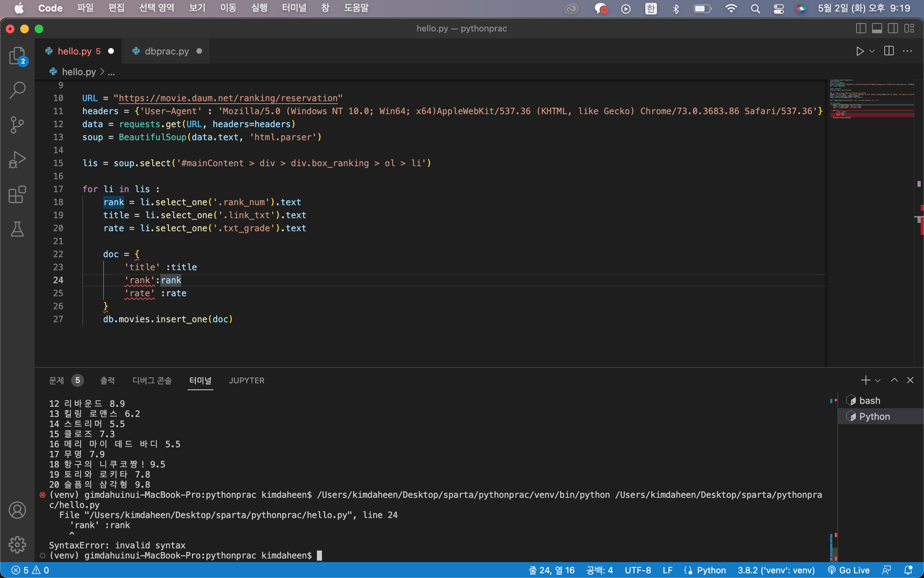Click the 터미널 panel tab

[200, 380]
